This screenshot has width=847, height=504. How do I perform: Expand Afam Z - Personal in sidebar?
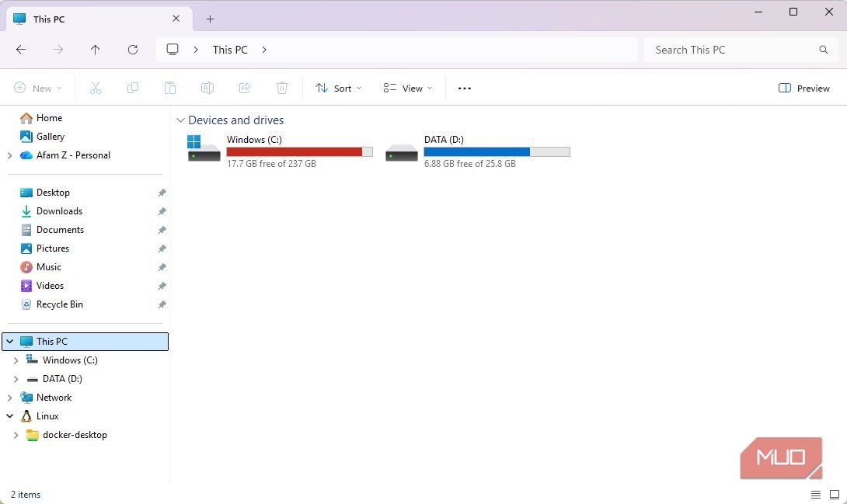10,155
